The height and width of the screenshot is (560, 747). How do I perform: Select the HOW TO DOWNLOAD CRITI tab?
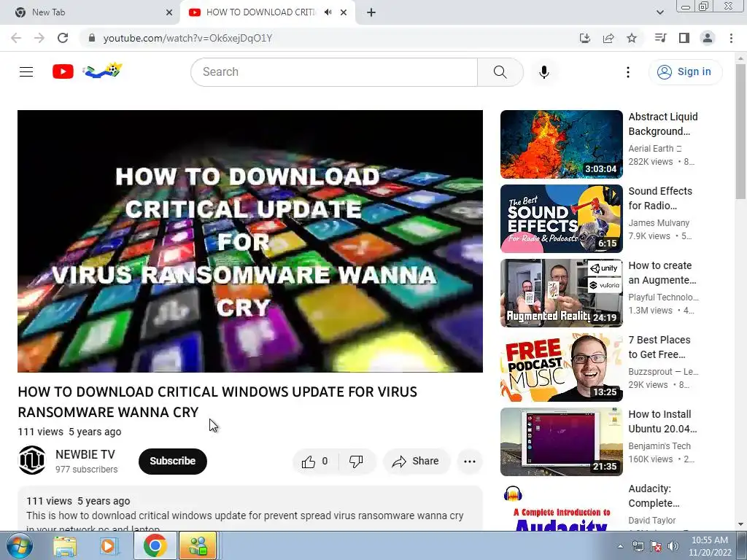click(260, 12)
